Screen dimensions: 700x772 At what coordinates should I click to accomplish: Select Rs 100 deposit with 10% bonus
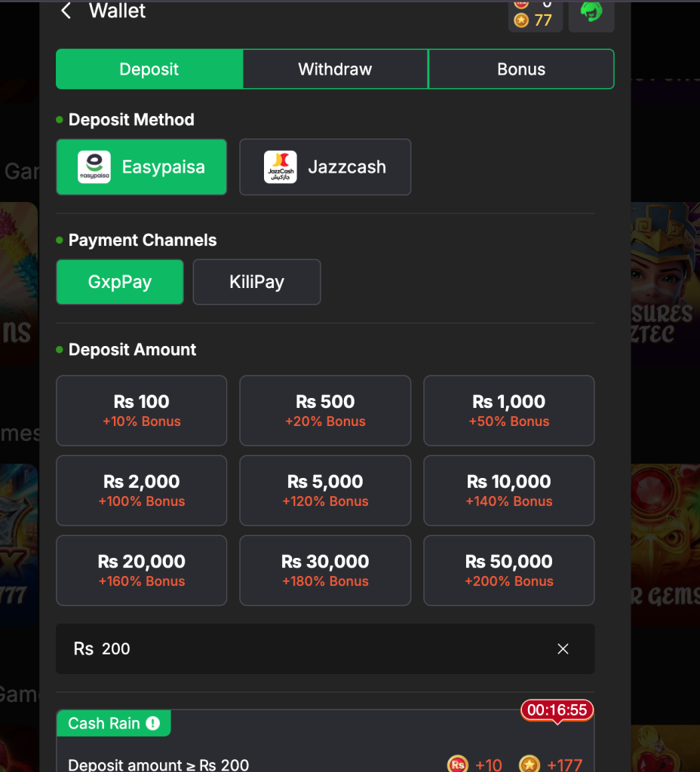tap(141, 411)
